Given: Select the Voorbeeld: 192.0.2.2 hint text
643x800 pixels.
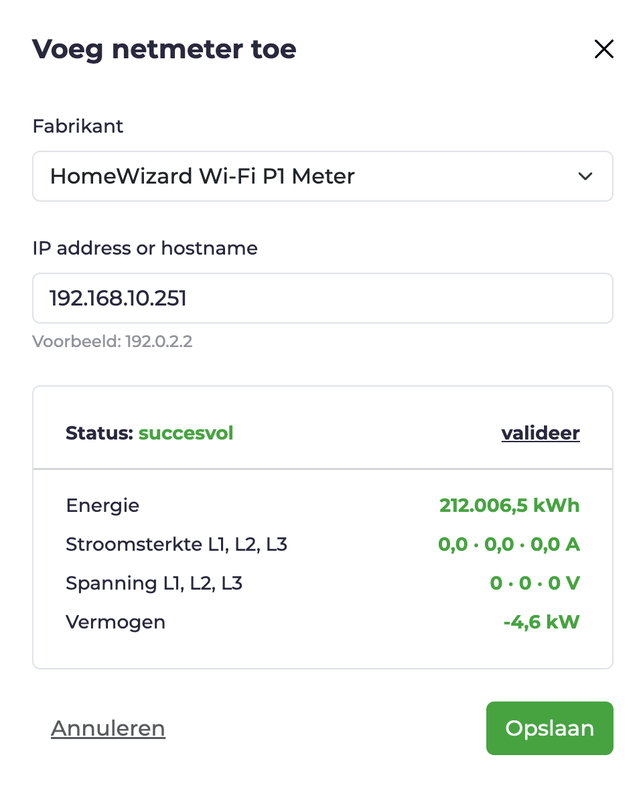Looking at the screenshot, I should 112,341.
